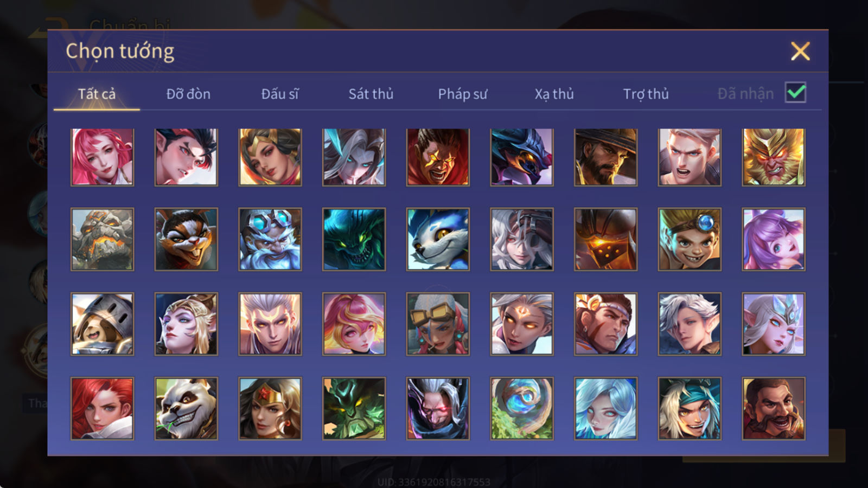Toggle the Đã nhận checkbox
Screen dimensions: 868x488
tap(795, 93)
